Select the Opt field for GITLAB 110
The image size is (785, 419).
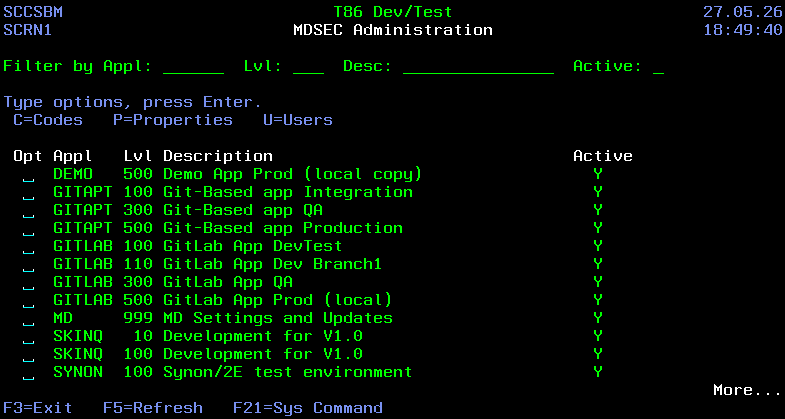point(29,265)
